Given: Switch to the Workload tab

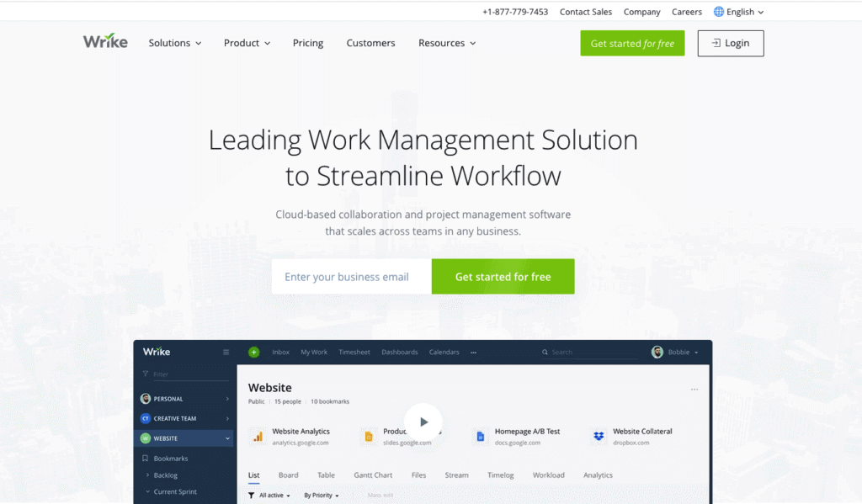Looking at the screenshot, I should coord(548,475).
